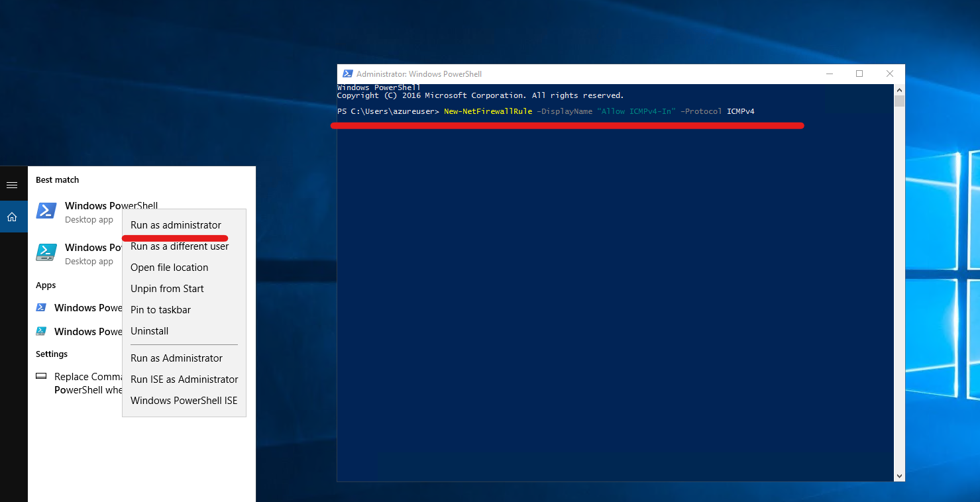Click the PowerShell vertical scrollbar thumb

pyautogui.click(x=899, y=101)
